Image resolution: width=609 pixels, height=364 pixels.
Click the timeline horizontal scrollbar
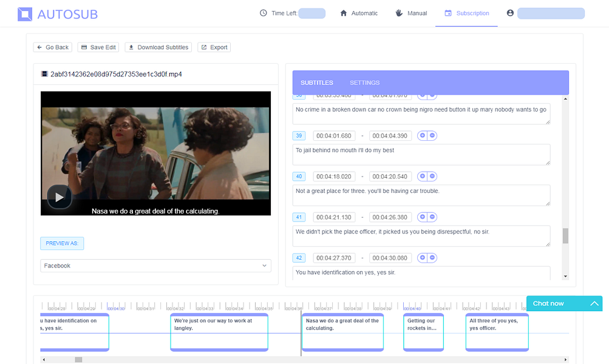(x=79, y=359)
